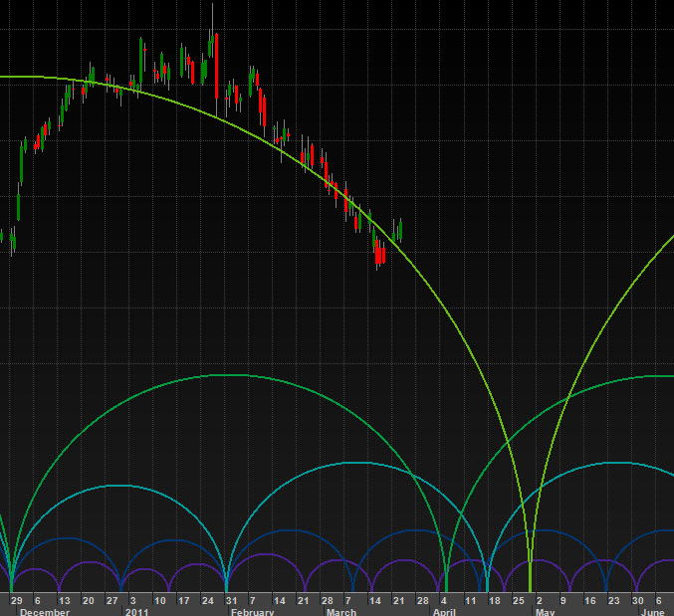
Task: Select the February month label on the axis
Action: (x=252, y=612)
